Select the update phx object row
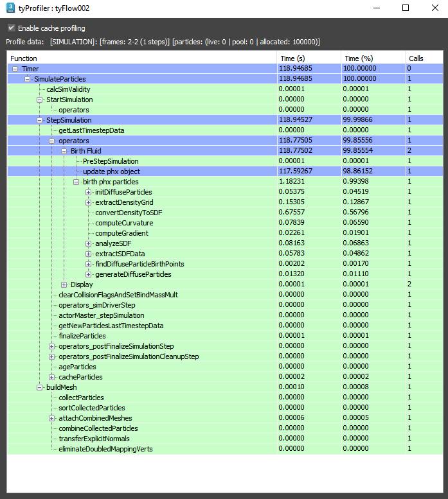Image resolution: width=448 pixels, height=499 pixels. pos(225,171)
